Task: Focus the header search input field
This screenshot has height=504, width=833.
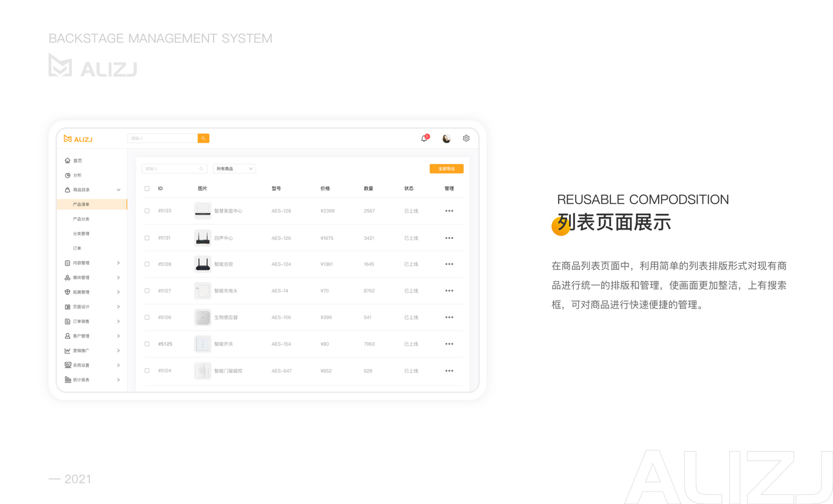Action: [x=162, y=138]
